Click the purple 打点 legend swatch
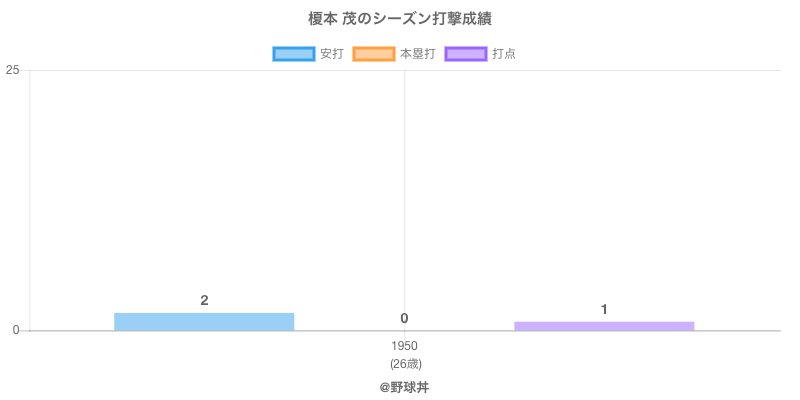The width and height of the screenshot is (800, 400). 465,54
